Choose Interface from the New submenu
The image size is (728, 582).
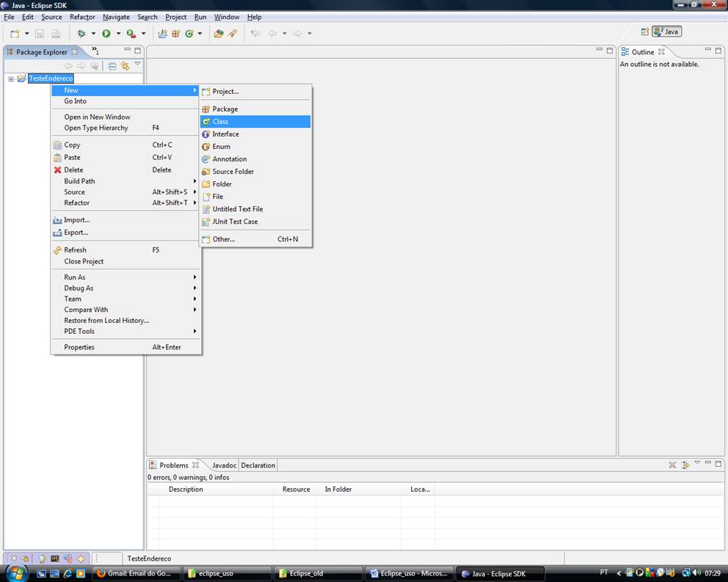pyautogui.click(x=255, y=134)
